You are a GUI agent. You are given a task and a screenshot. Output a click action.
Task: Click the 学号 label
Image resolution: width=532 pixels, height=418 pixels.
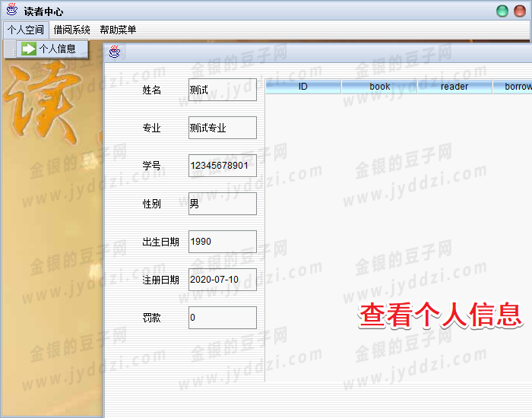pyautogui.click(x=152, y=166)
